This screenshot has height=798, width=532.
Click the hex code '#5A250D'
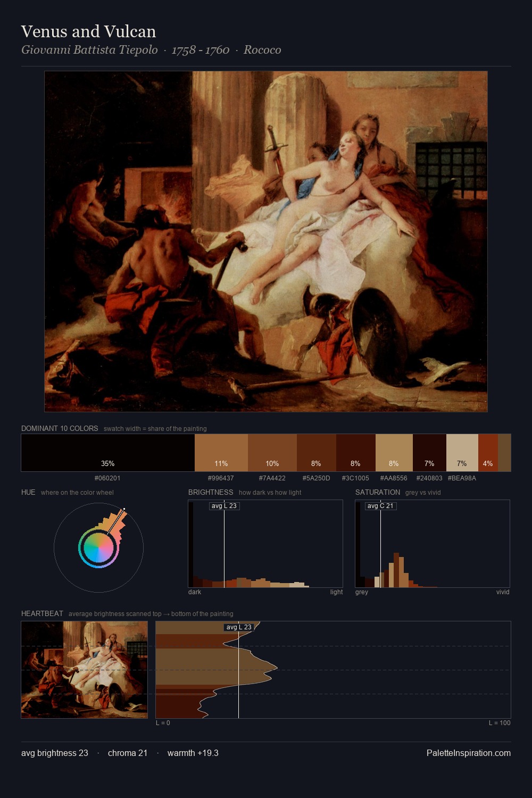pyautogui.click(x=316, y=478)
